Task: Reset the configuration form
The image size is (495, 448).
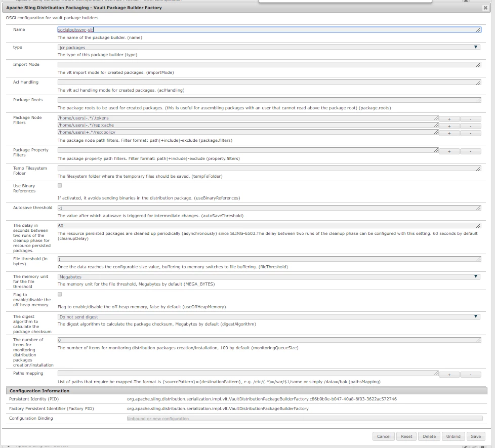Action: pos(406,436)
